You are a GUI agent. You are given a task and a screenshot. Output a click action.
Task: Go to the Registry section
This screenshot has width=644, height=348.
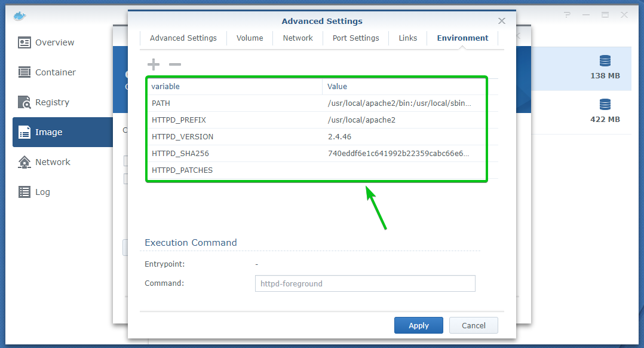(52, 102)
